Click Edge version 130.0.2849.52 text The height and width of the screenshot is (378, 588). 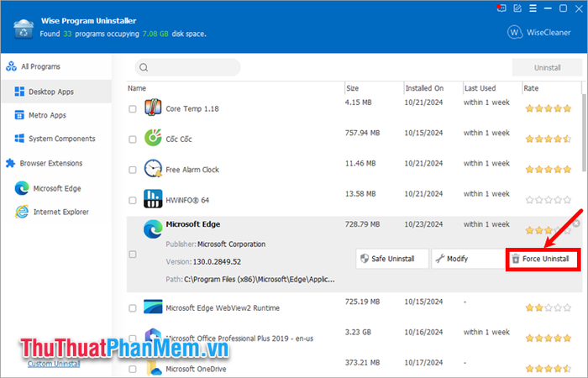pyautogui.click(x=217, y=262)
